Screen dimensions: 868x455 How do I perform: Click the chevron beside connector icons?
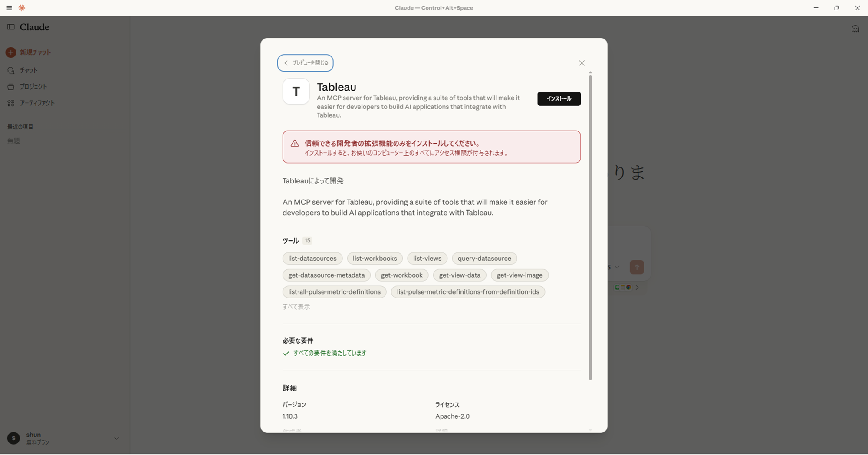[637, 287]
